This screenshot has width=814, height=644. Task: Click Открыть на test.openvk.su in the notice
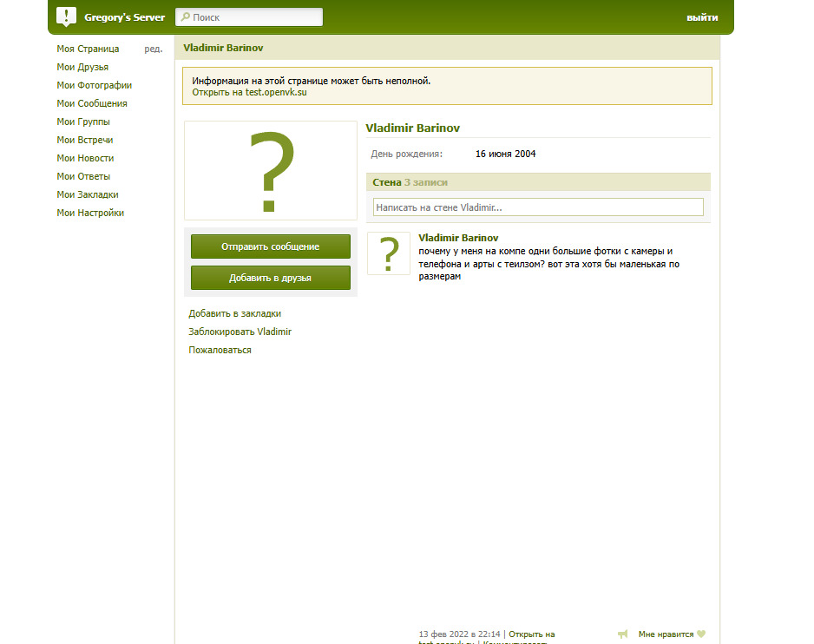tap(249, 93)
